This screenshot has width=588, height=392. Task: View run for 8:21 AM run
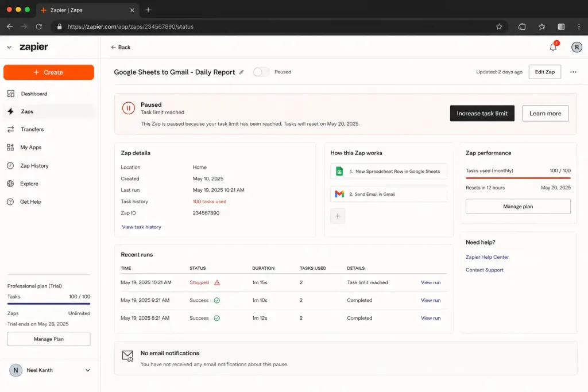coord(431,318)
